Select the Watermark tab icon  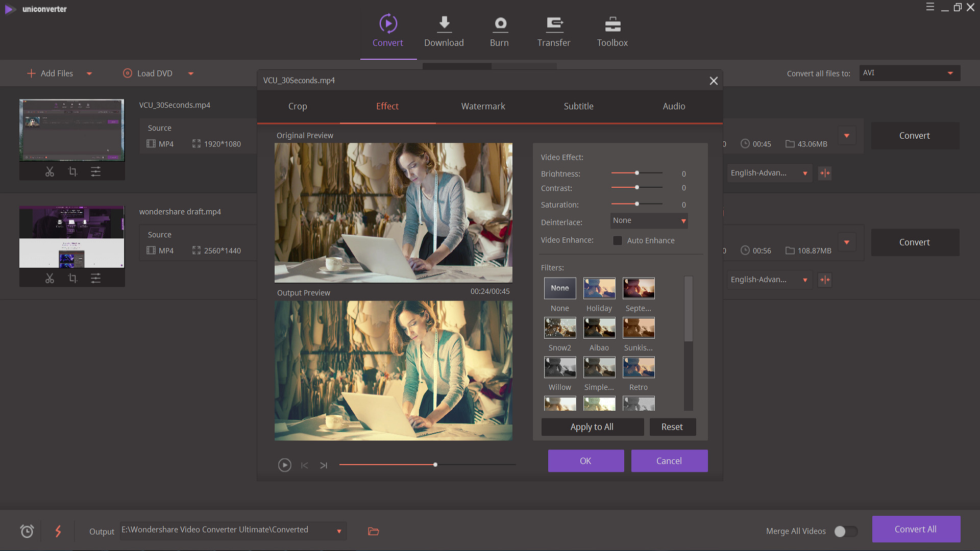pyautogui.click(x=482, y=106)
